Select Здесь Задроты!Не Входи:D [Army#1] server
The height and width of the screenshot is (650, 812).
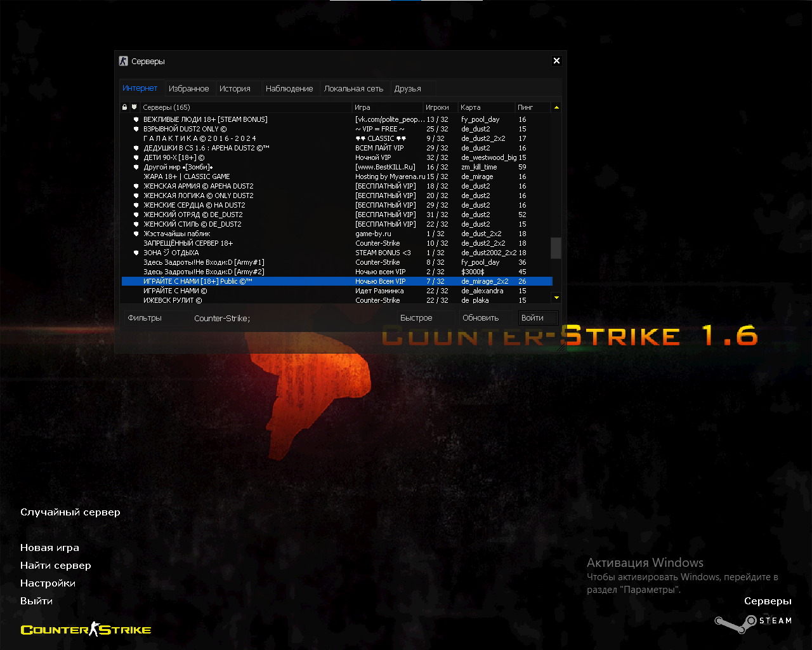[x=337, y=262]
